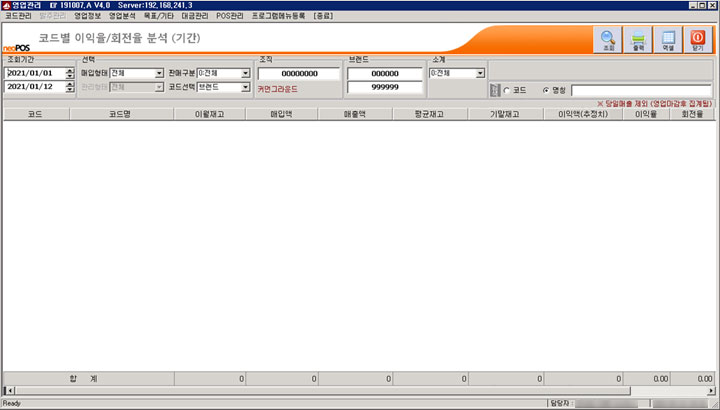Click the search text field beside 명칭
This screenshot has height=410, width=720.
pyautogui.click(x=641, y=90)
